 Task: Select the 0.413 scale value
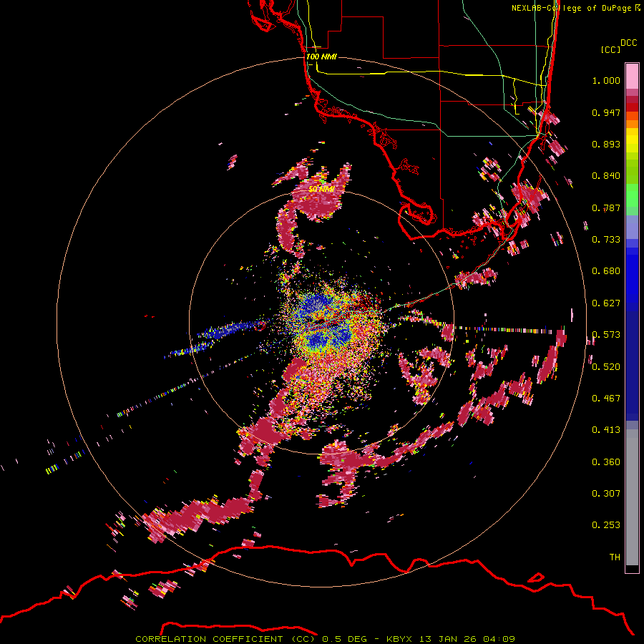click(606, 430)
